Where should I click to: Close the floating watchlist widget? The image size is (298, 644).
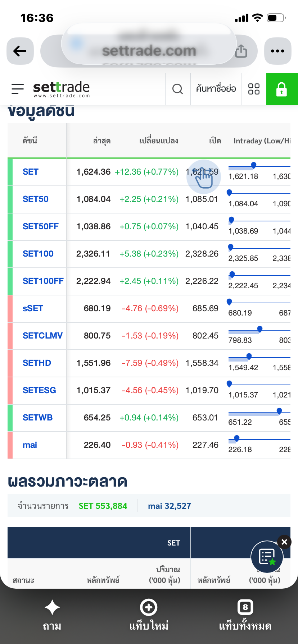[x=284, y=542]
